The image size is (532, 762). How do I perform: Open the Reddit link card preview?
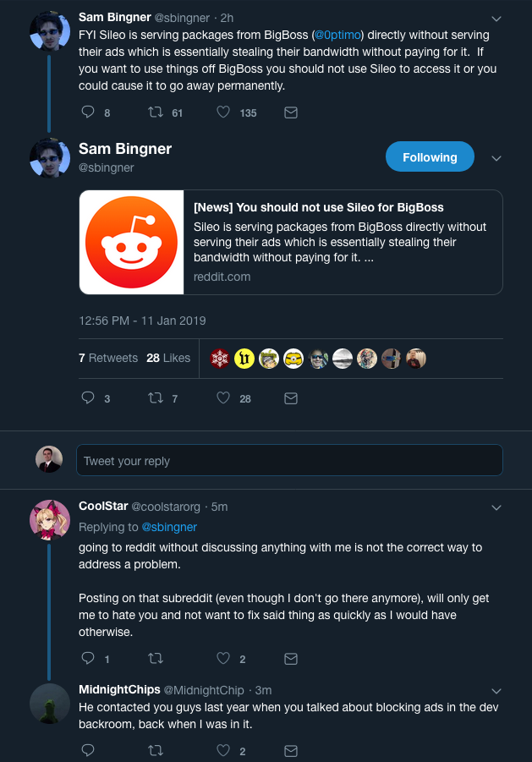[x=291, y=242]
